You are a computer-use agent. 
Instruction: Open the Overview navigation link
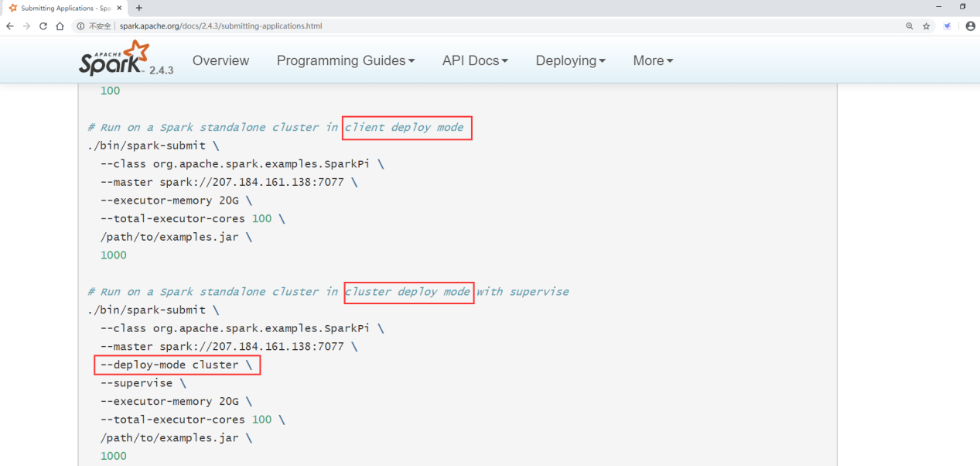[220, 60]
